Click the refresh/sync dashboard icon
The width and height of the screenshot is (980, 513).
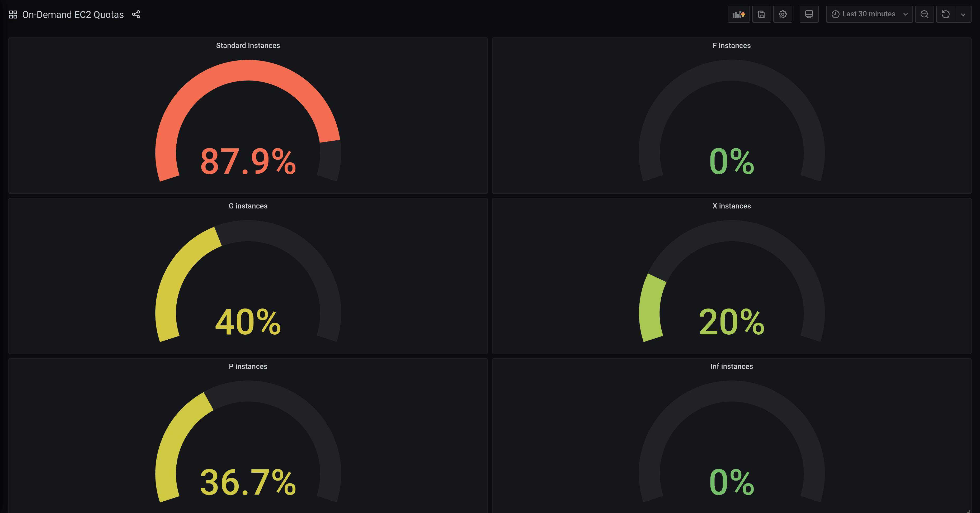pos(946,14)
